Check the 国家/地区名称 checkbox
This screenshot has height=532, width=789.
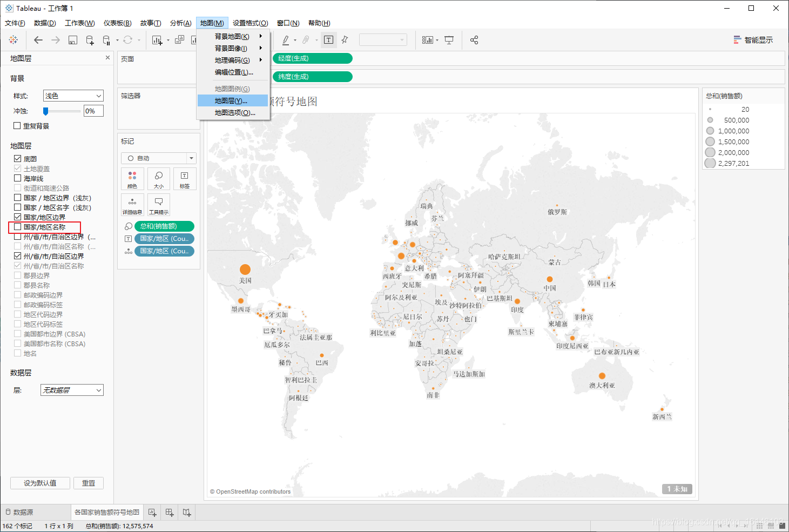[x=17, y=227]
